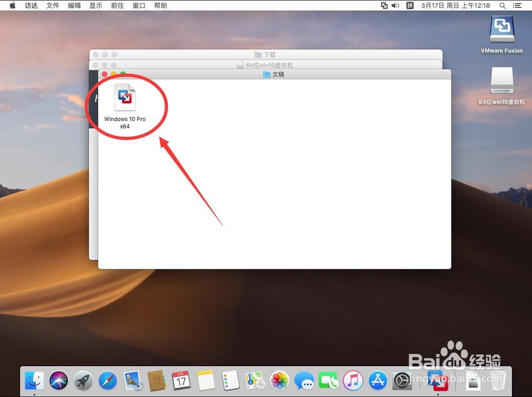Open Mail stamp icon in Dock
532x397 pixels.
[x=132, y=381]
